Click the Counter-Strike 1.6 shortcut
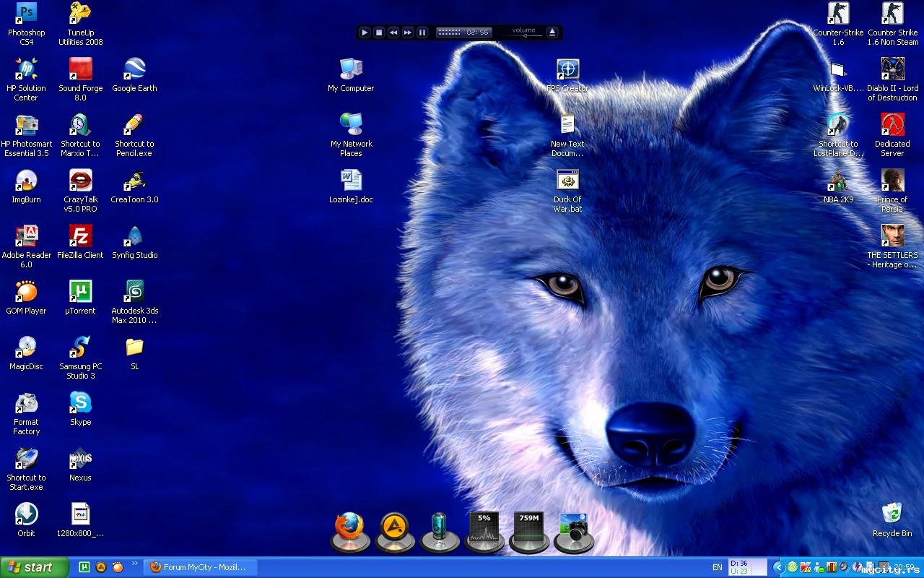 pos(838,14)
